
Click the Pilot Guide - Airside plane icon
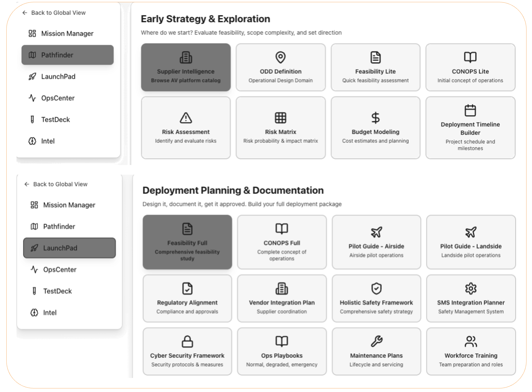376,232
